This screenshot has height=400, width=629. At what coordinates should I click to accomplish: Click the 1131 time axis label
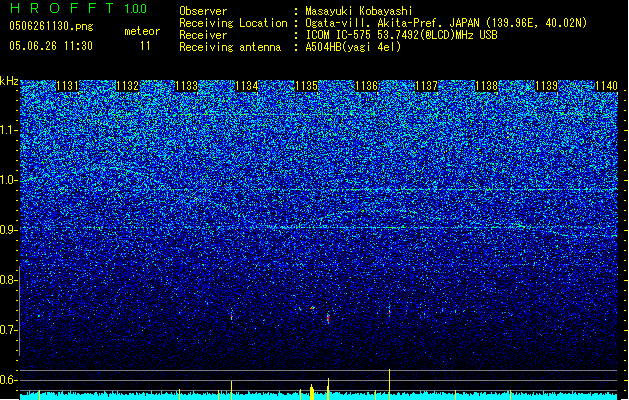tap(67, 86)
